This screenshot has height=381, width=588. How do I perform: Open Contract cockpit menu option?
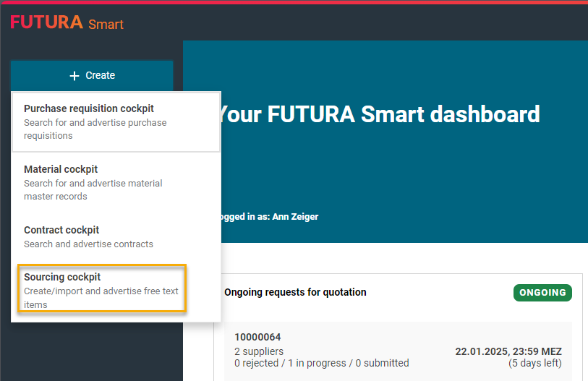point(61,230)
